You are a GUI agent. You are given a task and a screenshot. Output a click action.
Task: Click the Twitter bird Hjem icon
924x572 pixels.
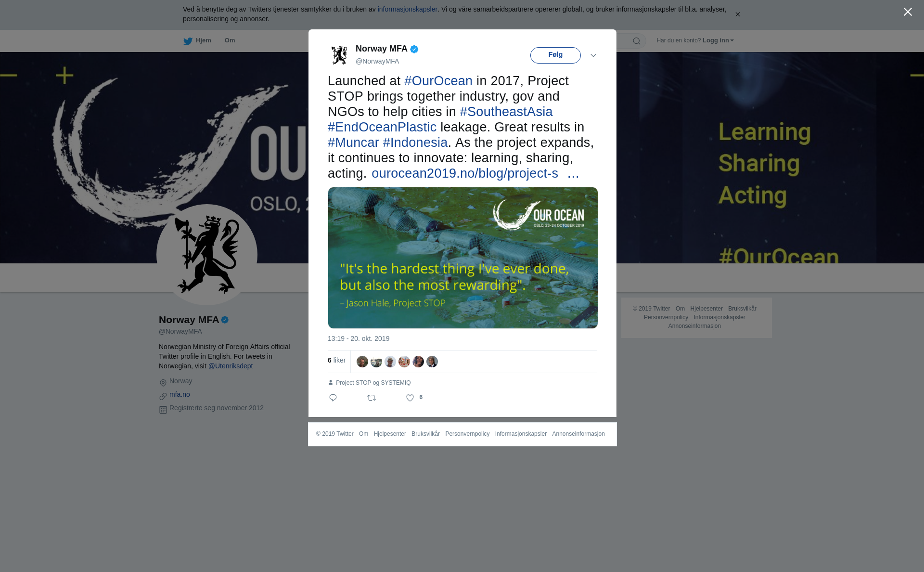tap(188, 41)
